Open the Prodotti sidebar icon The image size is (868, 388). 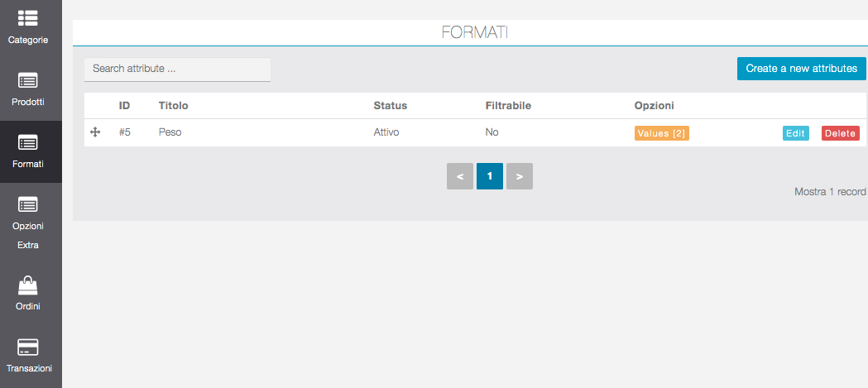pos(28,81)
